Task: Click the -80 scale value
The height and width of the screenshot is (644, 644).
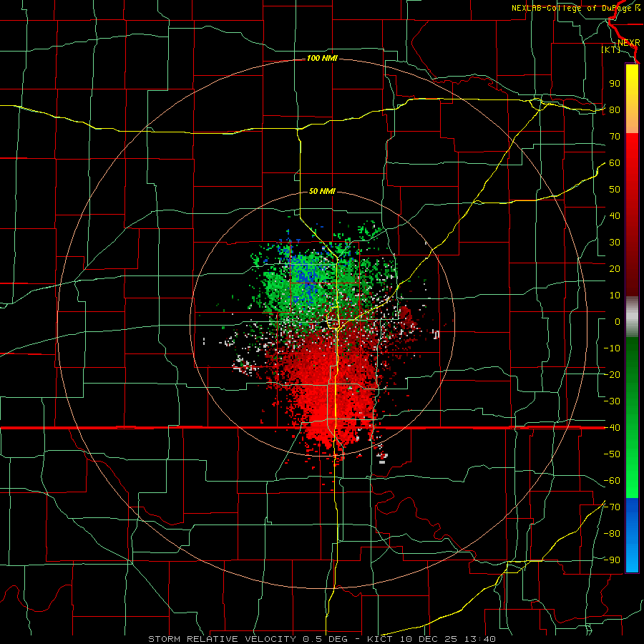Action: 612,534
